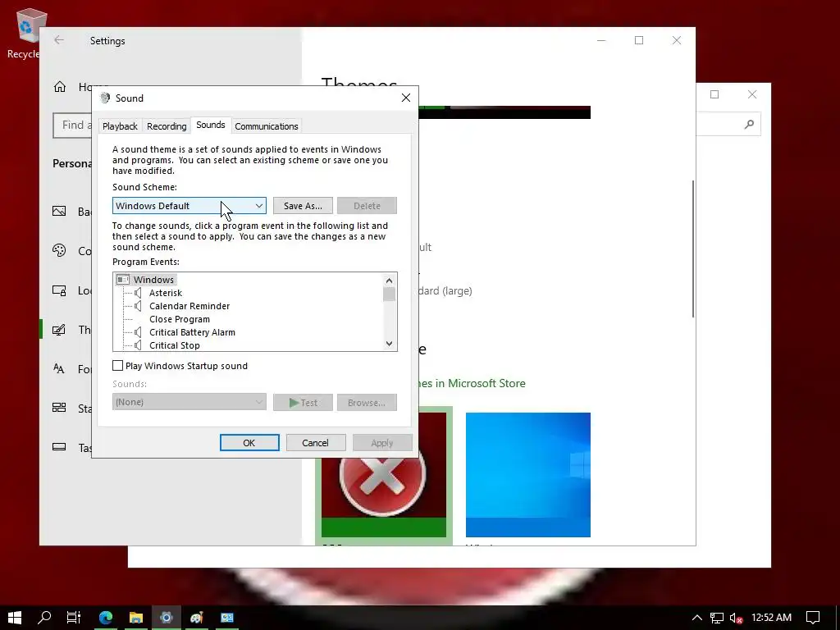Select the Sounds tab
840x630 pixels.
tap(211, 125)
